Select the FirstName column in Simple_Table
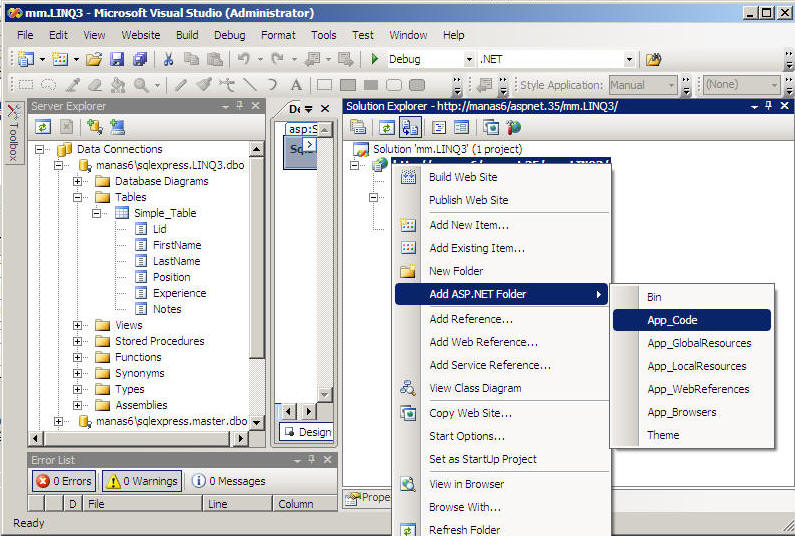Image resolution: width=795 pixels, height=536 pixels. [177, 245]
